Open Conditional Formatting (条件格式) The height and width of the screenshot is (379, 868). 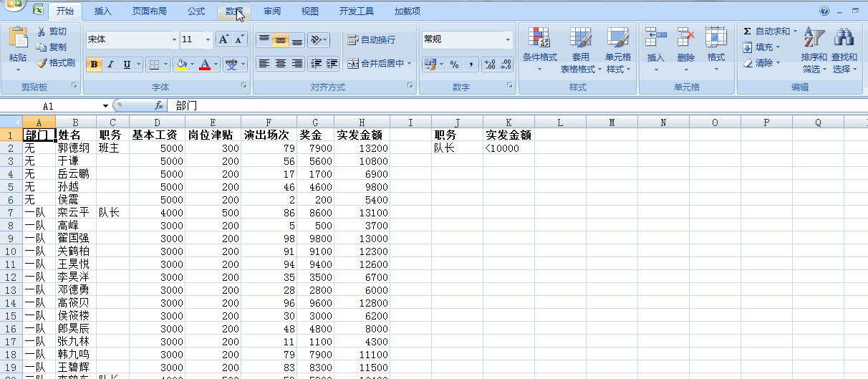pos(539,50)
